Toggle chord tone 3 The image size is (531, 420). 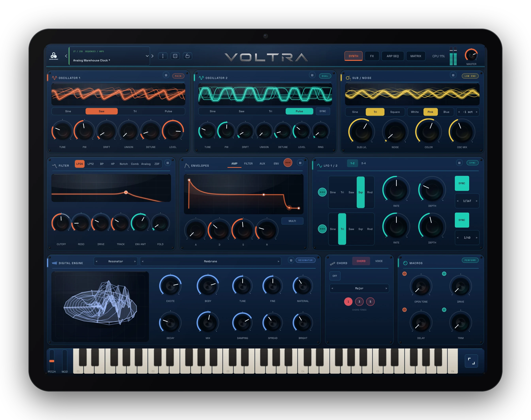point(359,302)
